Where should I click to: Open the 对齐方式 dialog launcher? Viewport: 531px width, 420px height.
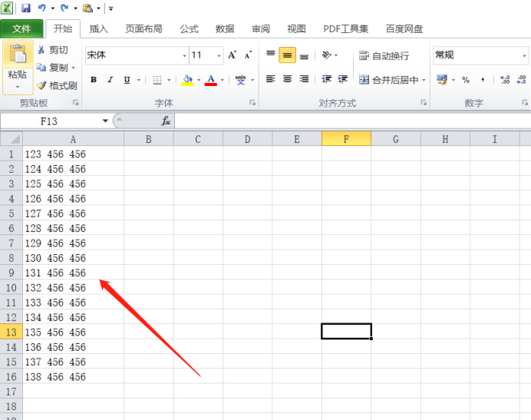(x=424, y=103)
